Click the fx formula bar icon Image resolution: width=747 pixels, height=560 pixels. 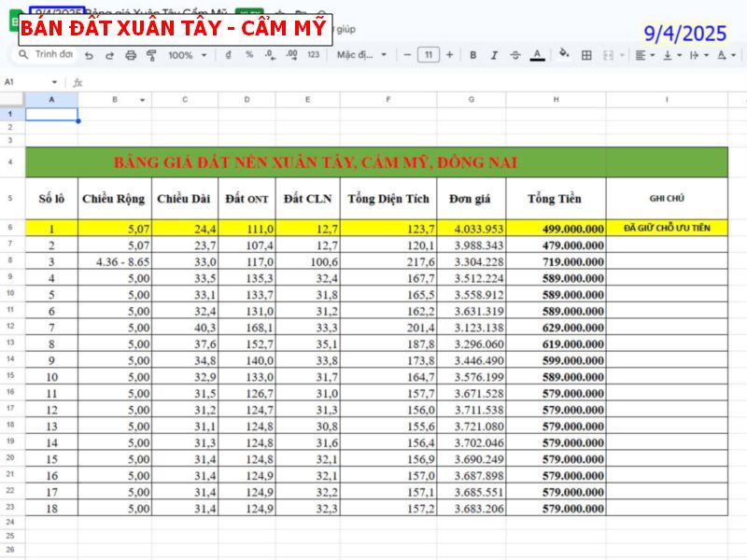click(78, 83)
